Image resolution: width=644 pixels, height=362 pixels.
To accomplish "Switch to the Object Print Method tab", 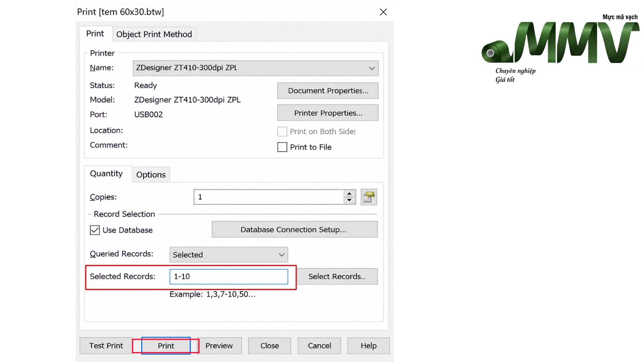I will point(154,34).
